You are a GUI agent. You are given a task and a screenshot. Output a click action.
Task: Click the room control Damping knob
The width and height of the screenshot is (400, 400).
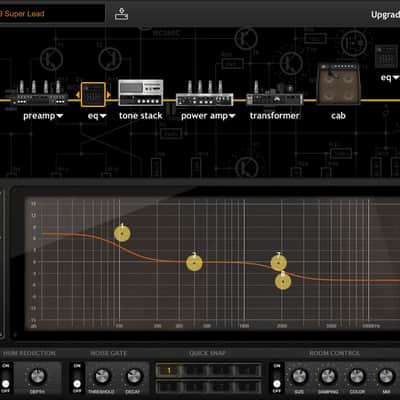pyautogui.click(x=328, y=376)
